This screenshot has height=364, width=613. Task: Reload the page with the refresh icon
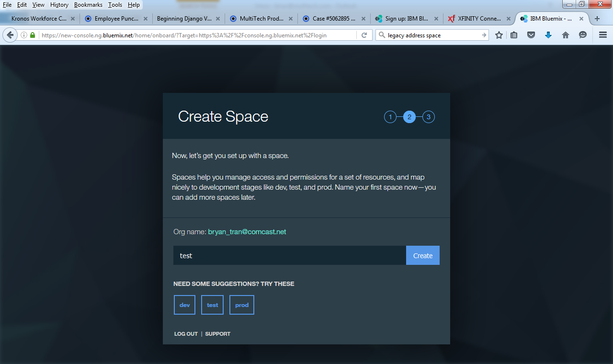pos(364,35)
